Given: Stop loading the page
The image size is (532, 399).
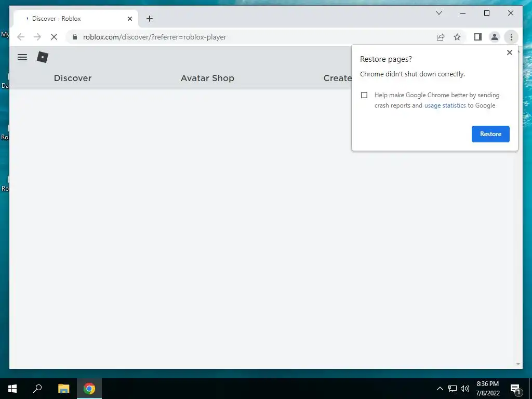Looking at the screenshot, I should 54,37.
